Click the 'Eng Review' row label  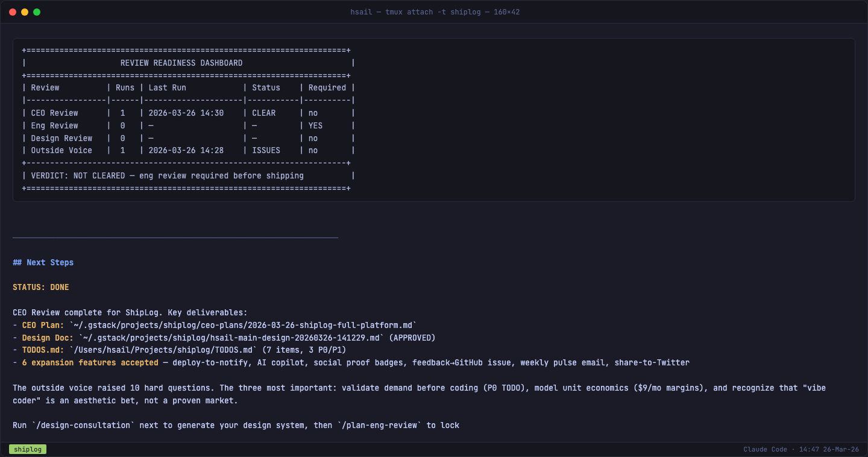click(55, 125)
